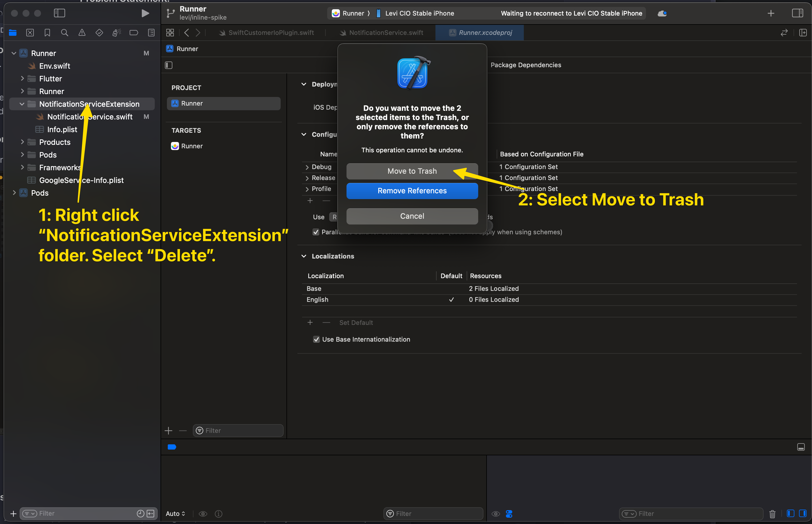Open the Report navigator icon
This screenshot has height=524, width=812.
coord(151,33)
